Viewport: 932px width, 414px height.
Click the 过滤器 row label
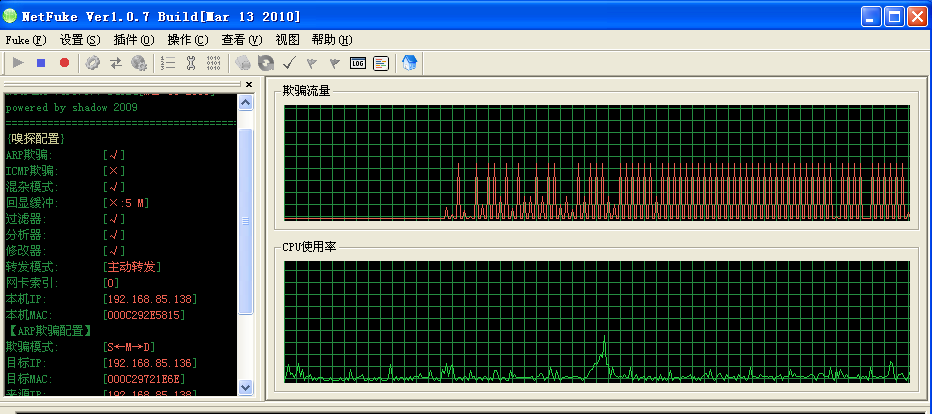(x=25, y=219)
